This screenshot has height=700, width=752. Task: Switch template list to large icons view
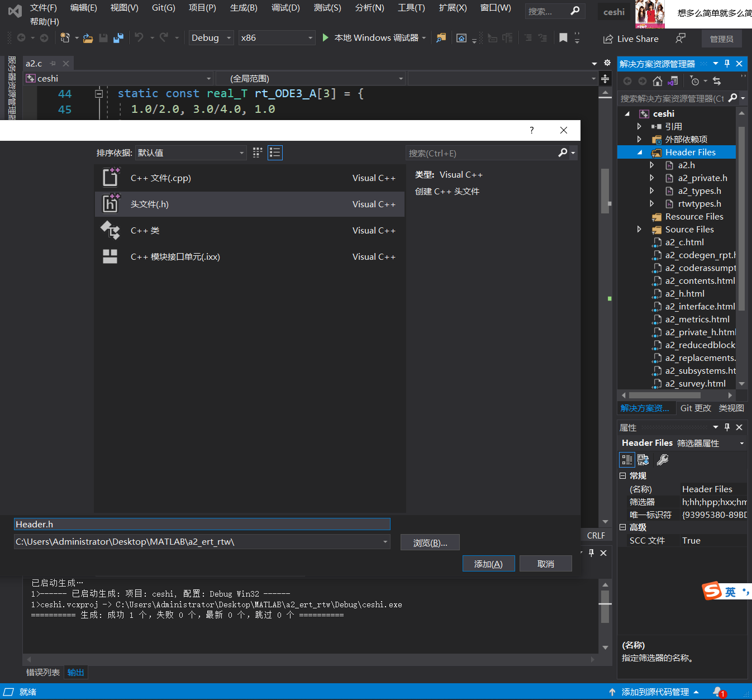(257, 153)
